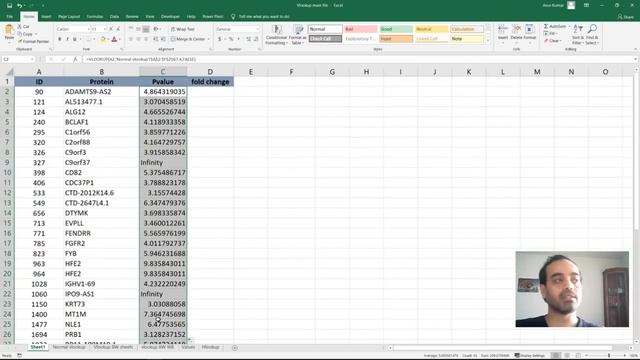Click the Find & Select magnifier
The image size is (640, 360).
[x=592, y=29]
